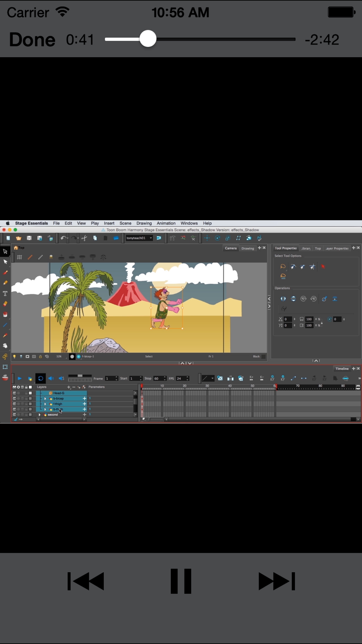Toggle the Loop playback button
362x644 pixels.
coord(41,379)
